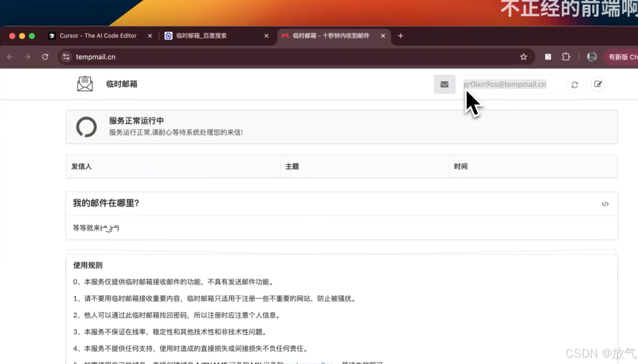Open the extensions puzzle icon

pyautogui.click(x=566, y=57)
